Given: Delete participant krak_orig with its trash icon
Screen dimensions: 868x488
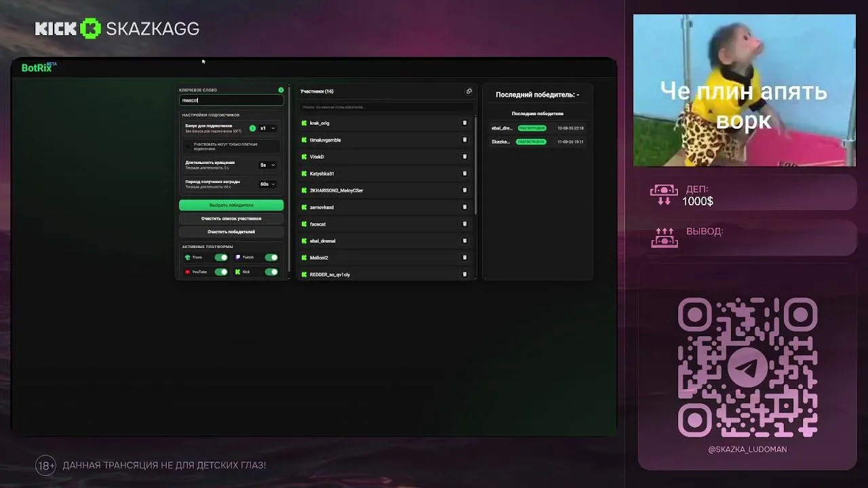Looking at the screenshot, I should click(465, 123).
